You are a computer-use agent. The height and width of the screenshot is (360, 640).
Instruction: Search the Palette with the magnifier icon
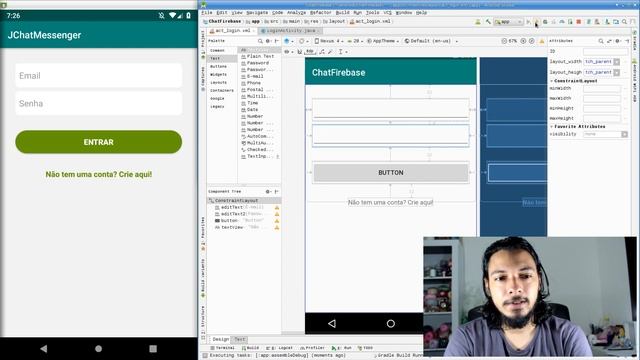pos(260,41)
